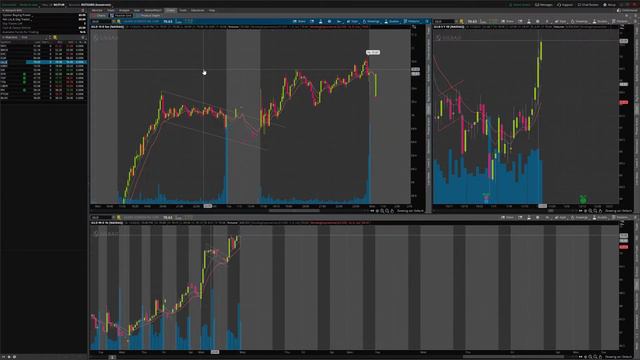Open Studies menu in top-left chart
The height and width of the screenshot is (360, 640).
click(392, 21)
